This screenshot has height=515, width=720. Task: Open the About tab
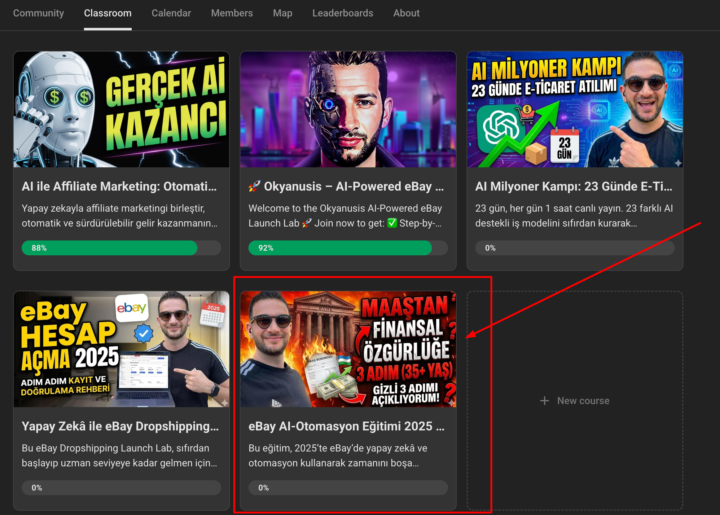click(406, 13)
